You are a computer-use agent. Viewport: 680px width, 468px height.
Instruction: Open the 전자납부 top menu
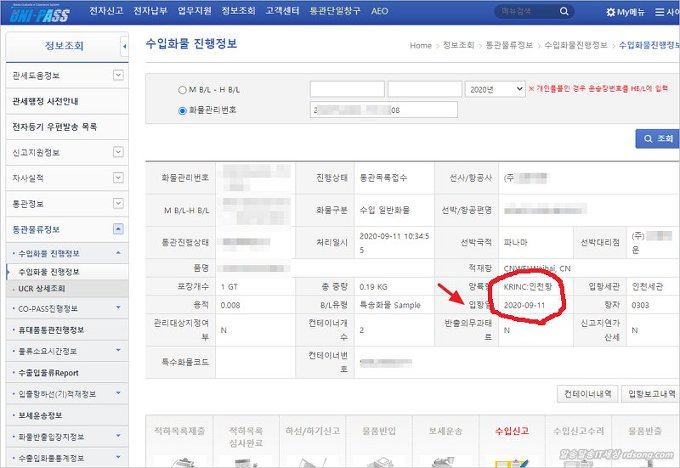[150, 11]
